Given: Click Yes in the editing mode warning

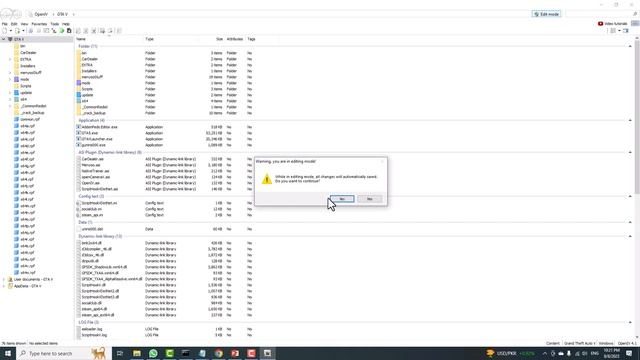Looking at the screenshot, I should click(x=342, y=199).
